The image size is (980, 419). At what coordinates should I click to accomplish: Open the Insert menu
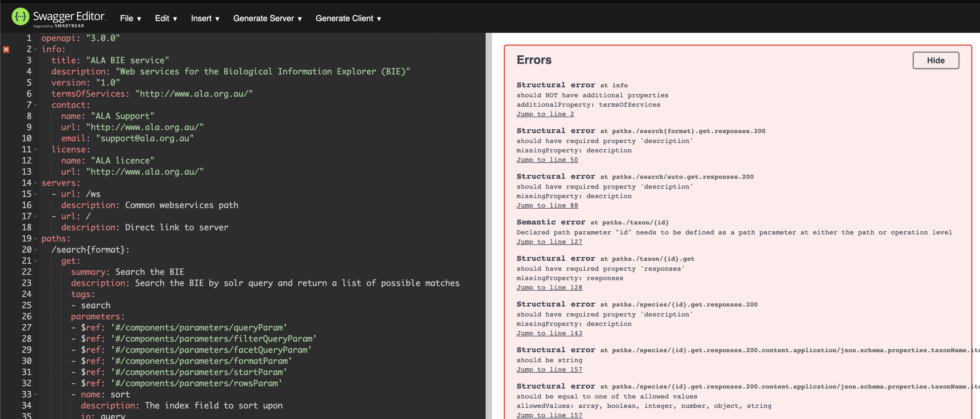pyautogui.click(x=205, y=18)
